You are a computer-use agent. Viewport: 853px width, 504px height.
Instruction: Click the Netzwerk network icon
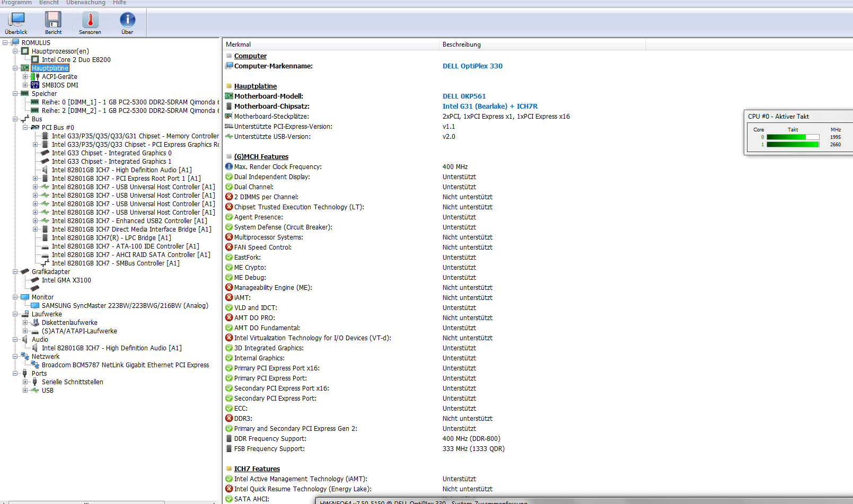pos(25,356)
